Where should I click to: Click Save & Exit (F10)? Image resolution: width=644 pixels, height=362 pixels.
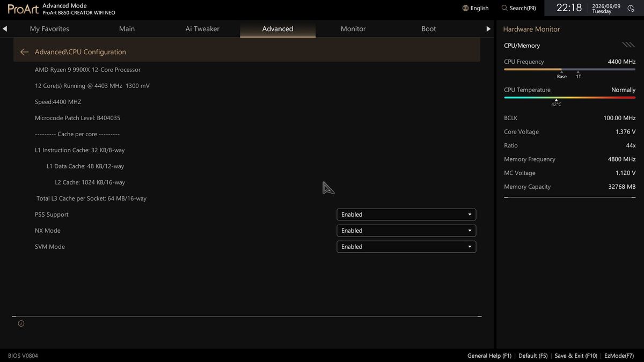[x=576, y=356]
